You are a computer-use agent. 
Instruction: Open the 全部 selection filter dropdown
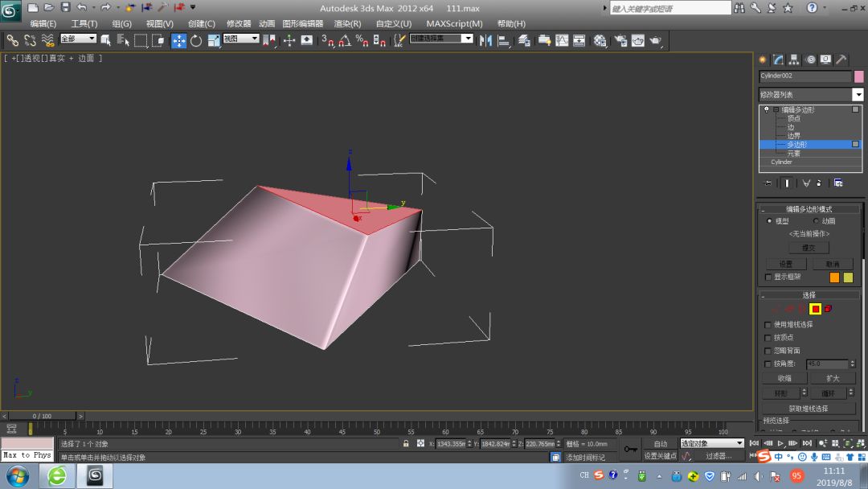click(x=78, y=39)
